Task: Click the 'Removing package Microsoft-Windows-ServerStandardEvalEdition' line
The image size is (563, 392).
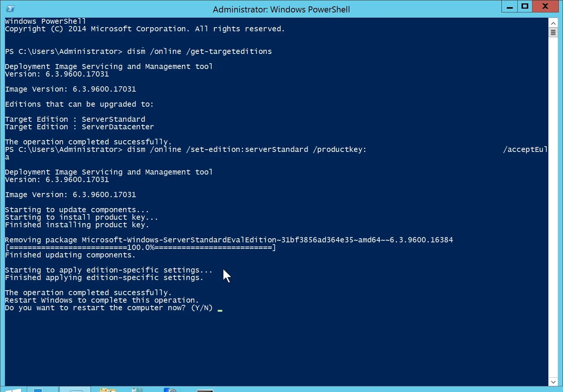Action: 229,240
